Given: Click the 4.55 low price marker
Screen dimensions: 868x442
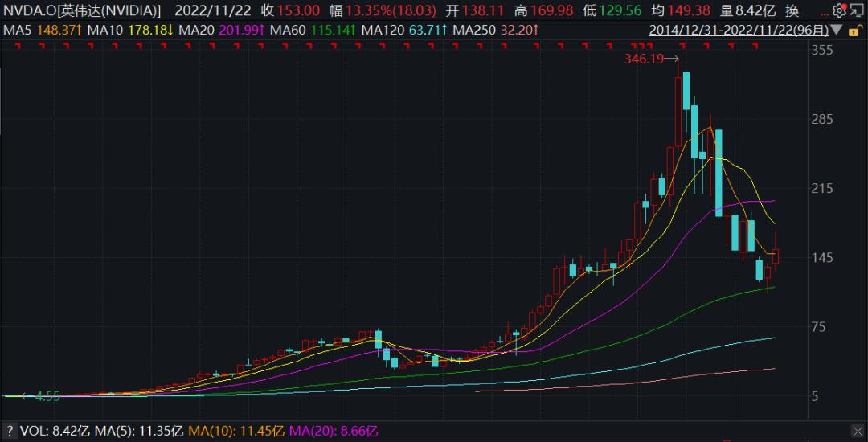Looking at the screenshot, I should tap(42, 396).
